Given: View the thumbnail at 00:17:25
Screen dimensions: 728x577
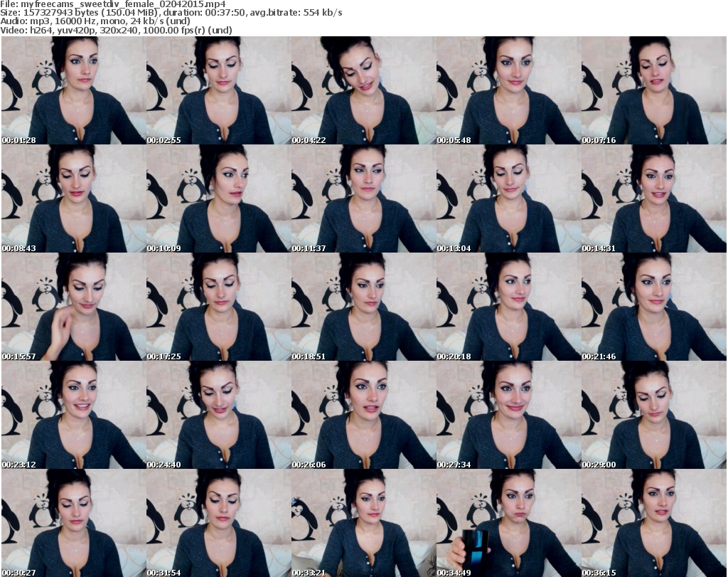Looking at the screenshot, I should pyautogui.click(x=219, y=307).
